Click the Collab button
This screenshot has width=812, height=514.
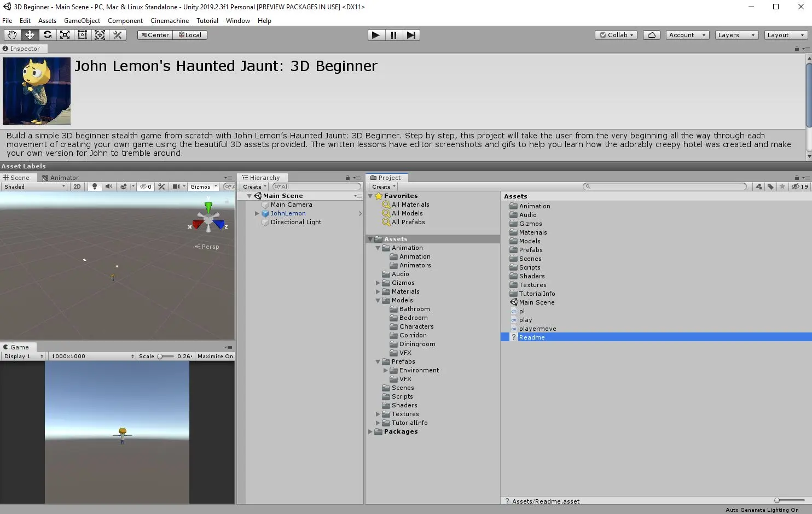pos(616,34)
